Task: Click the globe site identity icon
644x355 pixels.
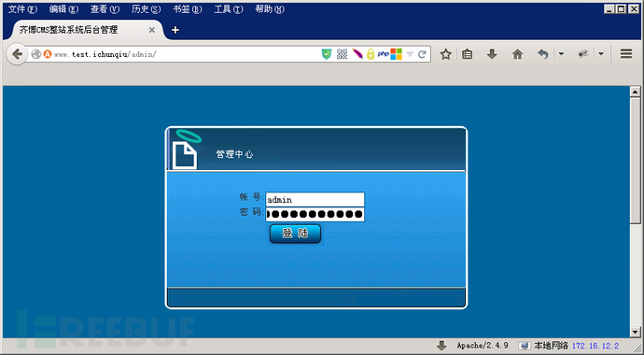Action: point(36,54)
